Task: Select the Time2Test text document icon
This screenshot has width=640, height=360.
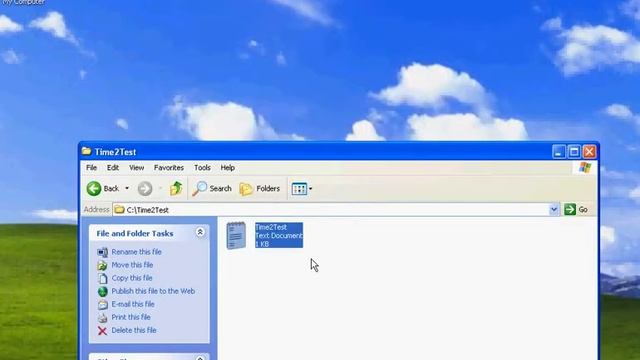Action: tap(236, 236)
